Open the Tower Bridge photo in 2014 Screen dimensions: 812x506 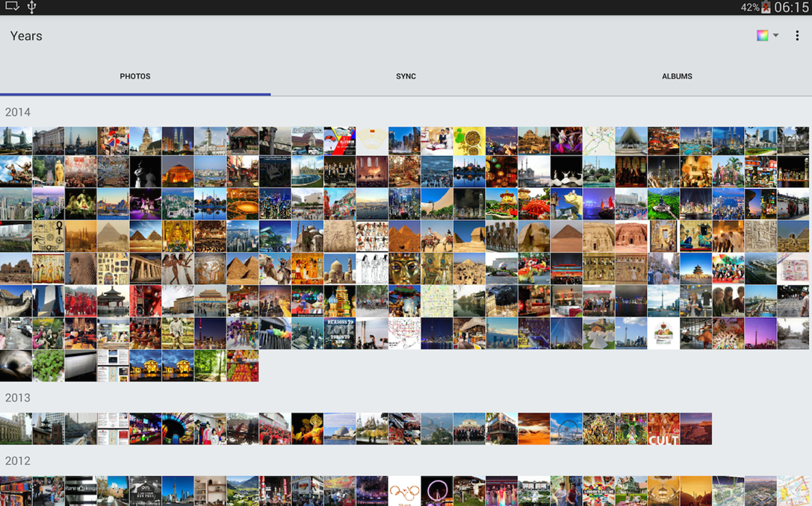(16, 141)
